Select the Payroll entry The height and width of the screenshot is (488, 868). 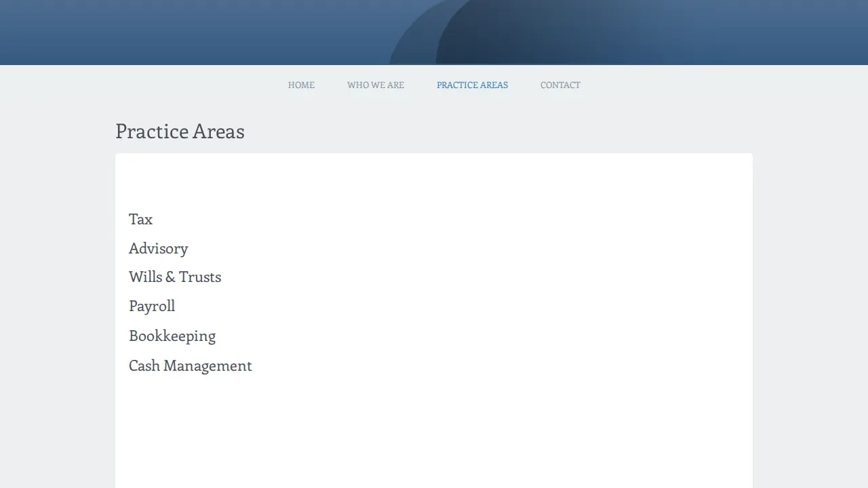point(152,306)
